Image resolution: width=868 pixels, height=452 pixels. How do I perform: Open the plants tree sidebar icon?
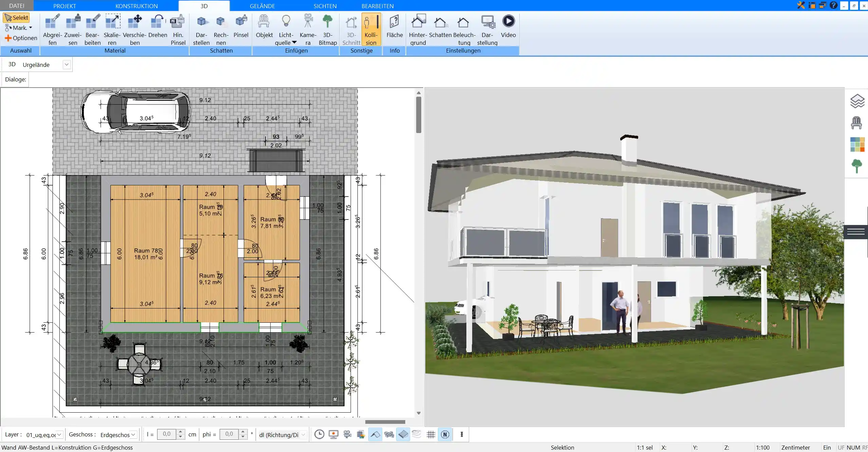pyautogui.click(x=857, y=166)
